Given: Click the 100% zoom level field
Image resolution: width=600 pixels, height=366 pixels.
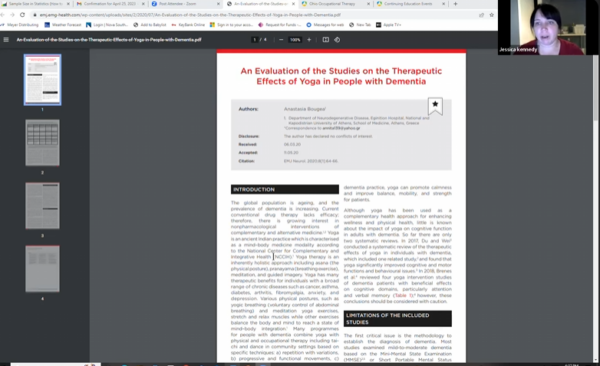Looking at the screenshot, I should coord(295,39).
